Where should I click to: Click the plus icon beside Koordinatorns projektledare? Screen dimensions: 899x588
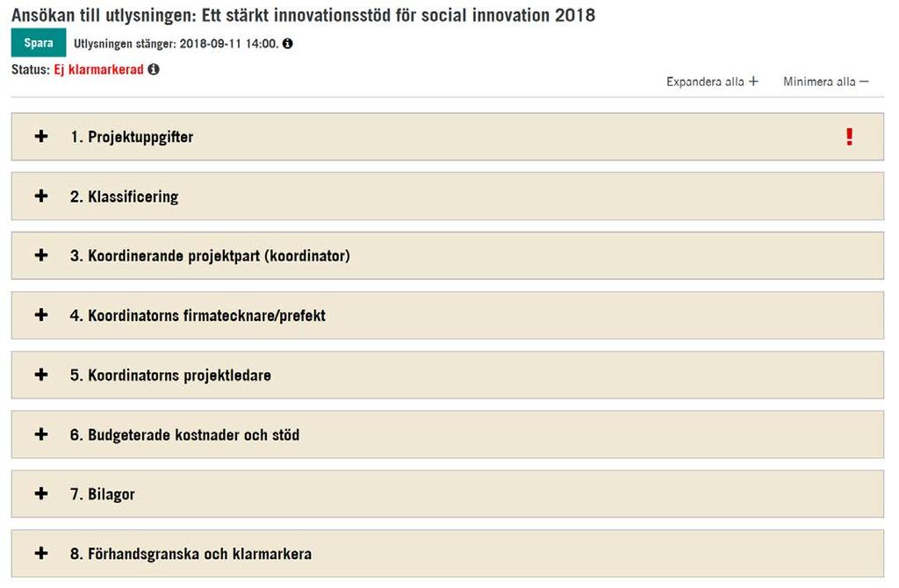tap(41, 375)
